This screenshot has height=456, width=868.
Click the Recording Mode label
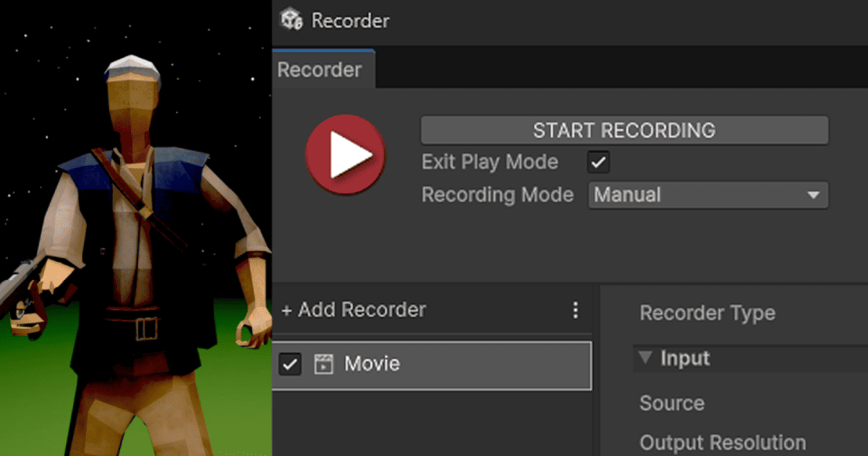(497, 195)
